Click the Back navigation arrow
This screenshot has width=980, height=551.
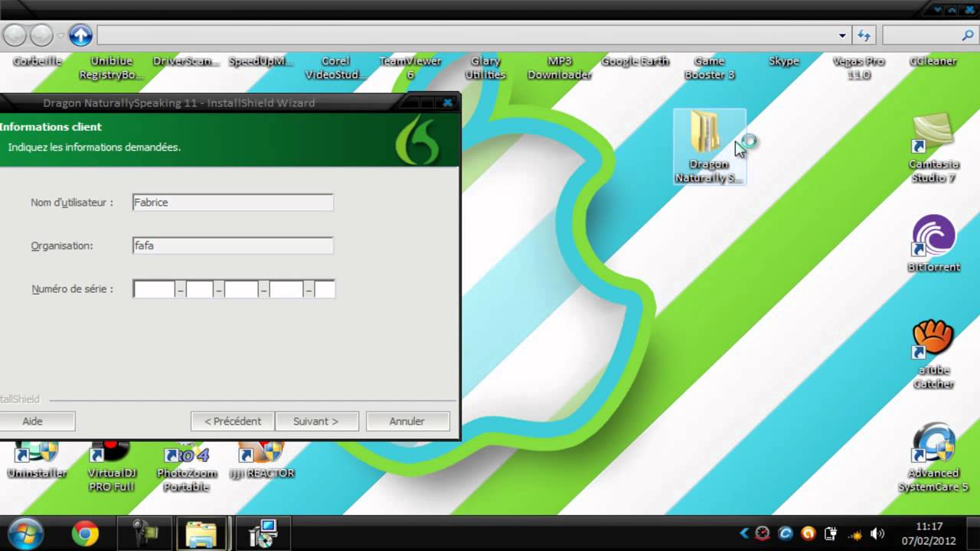point(15,35)
